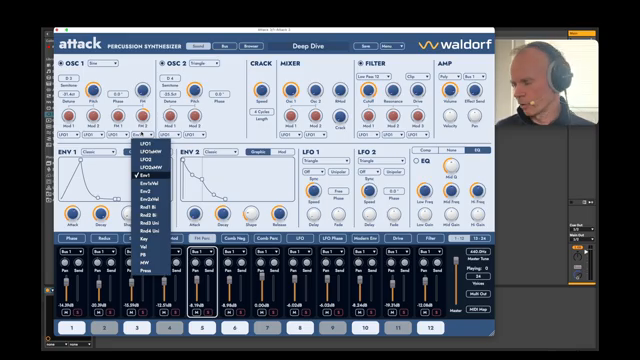Image resolution: width=640 pixels, height=360 pixels.
Task: Click the Save button
Action: 366,46
